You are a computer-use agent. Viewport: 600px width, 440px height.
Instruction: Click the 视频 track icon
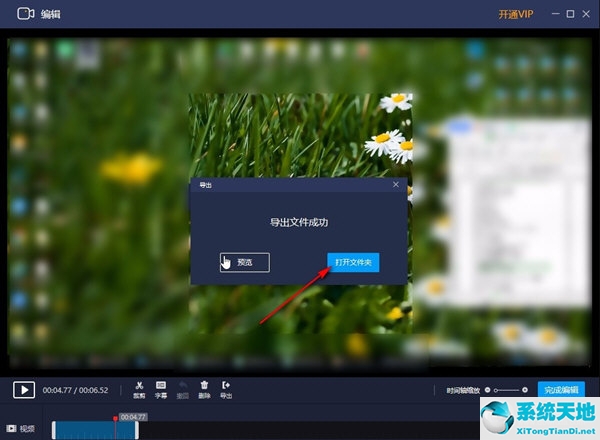(x=11, y=429)
